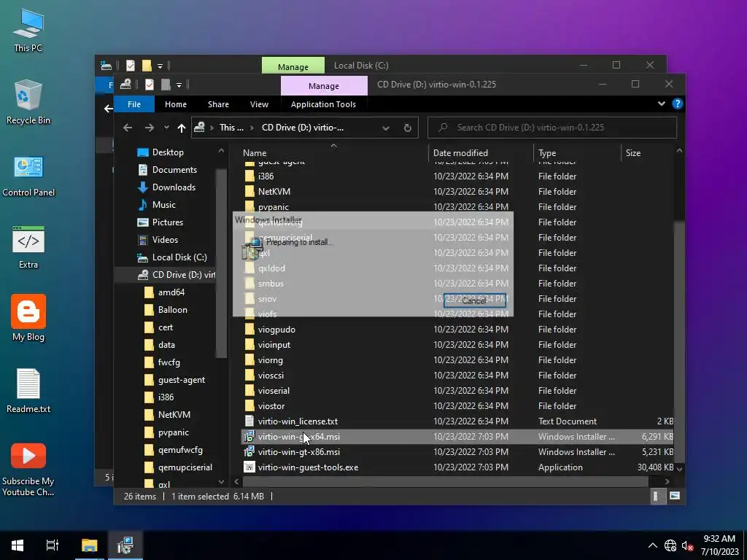Click Windows Installer taskbar icon
Viewport: 747px width, 560px height.
point(125,545)
